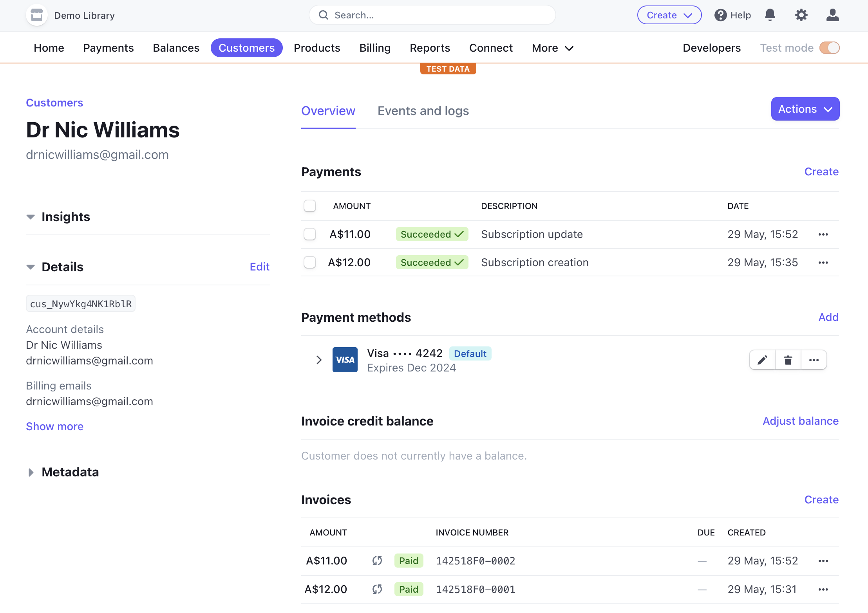The image size is (868, 613).
Task: Check the A$12.00 Subscription creation payment checkbox
Action: [x=310, y=263]
